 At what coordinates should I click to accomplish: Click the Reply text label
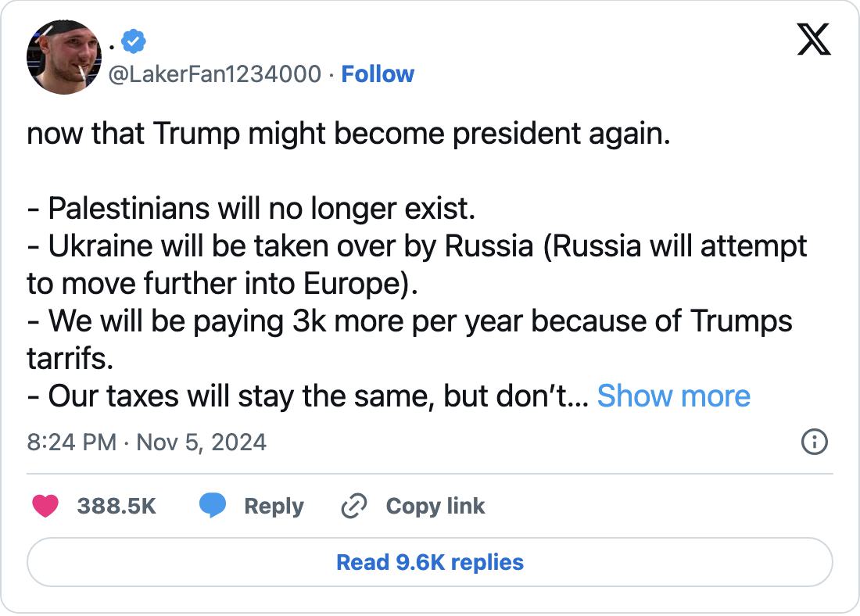pyautogui.click(x=274, y=507)
